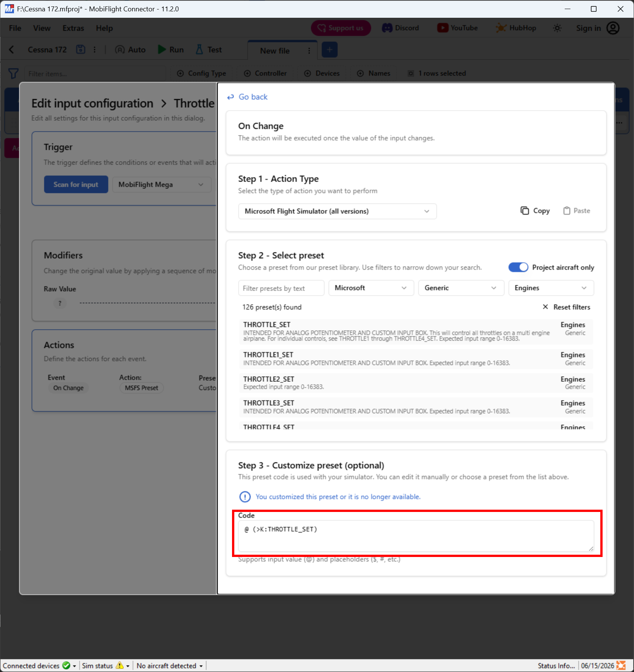Activate Test mode flask button
Image resolution: width=634 pixels, height=672 pixels.
click(209, 50)
